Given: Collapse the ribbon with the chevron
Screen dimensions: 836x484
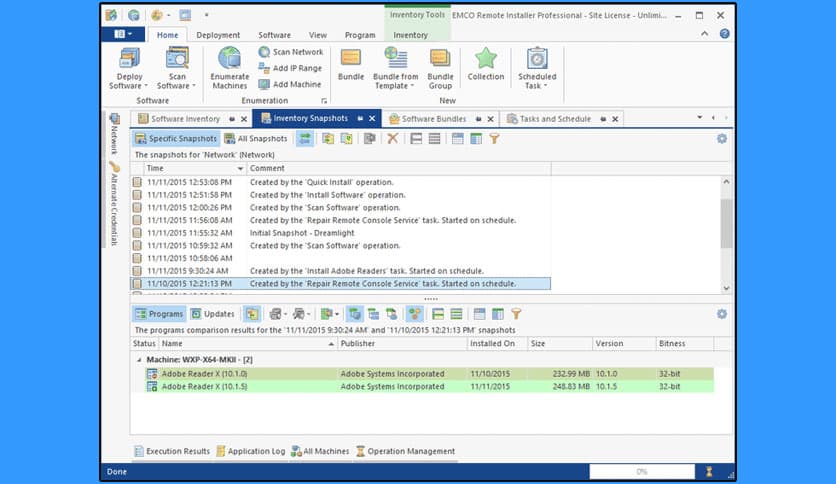Looking at the screenshot, I should pos(704,34).
